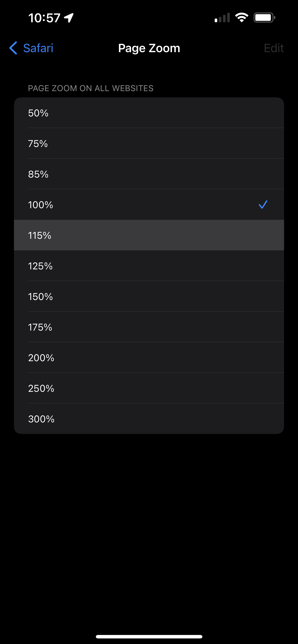Viewport: 298px width, 644px height.
Task: Tap the home indicator bar
Action: [149, 637]
